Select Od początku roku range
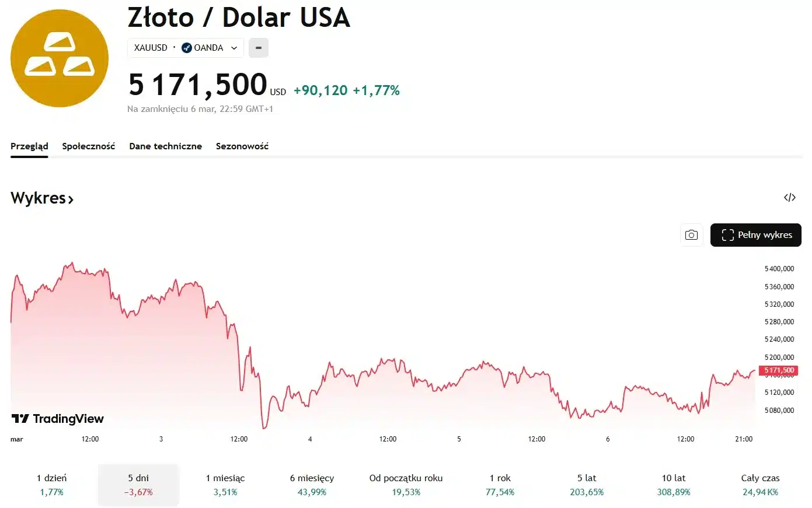Viewport: 812px width, 508px height. coord(406,485)
